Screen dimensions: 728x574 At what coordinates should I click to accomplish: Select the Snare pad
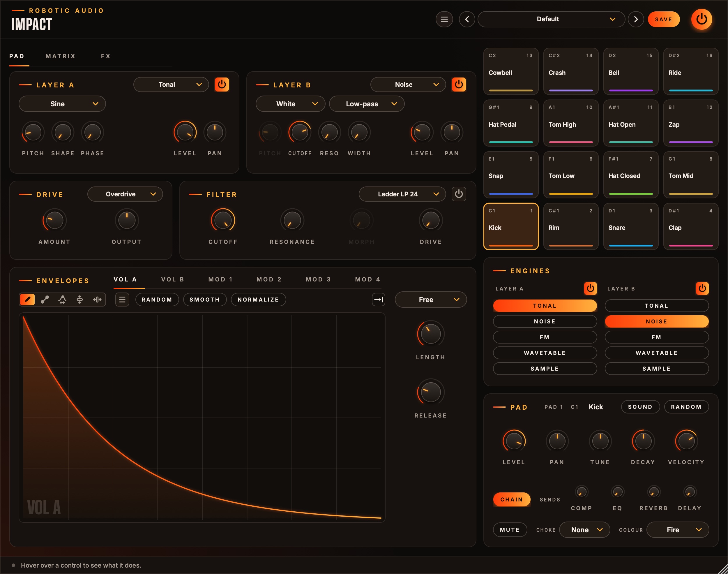[x=631, y=226]
